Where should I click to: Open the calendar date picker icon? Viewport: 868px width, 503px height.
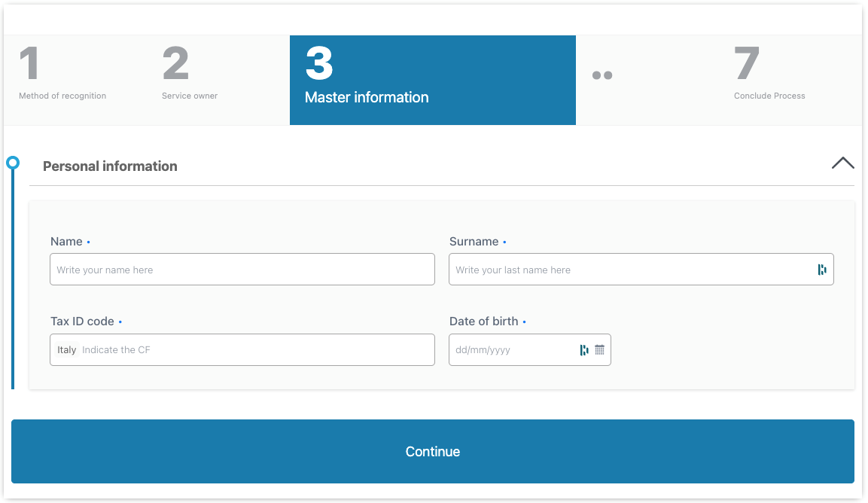(600, 349)
